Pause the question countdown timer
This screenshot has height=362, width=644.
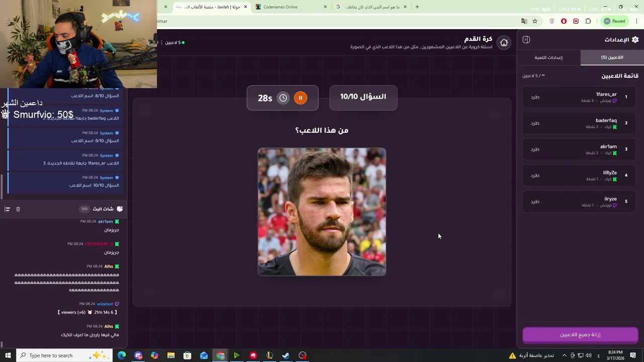[x=300, y=98]
